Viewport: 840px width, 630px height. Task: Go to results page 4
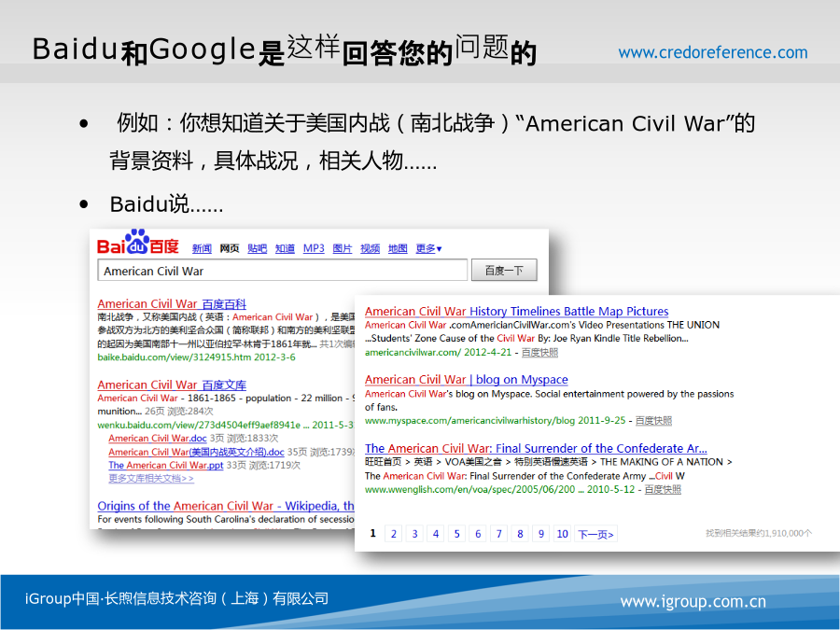pos(436,534)
